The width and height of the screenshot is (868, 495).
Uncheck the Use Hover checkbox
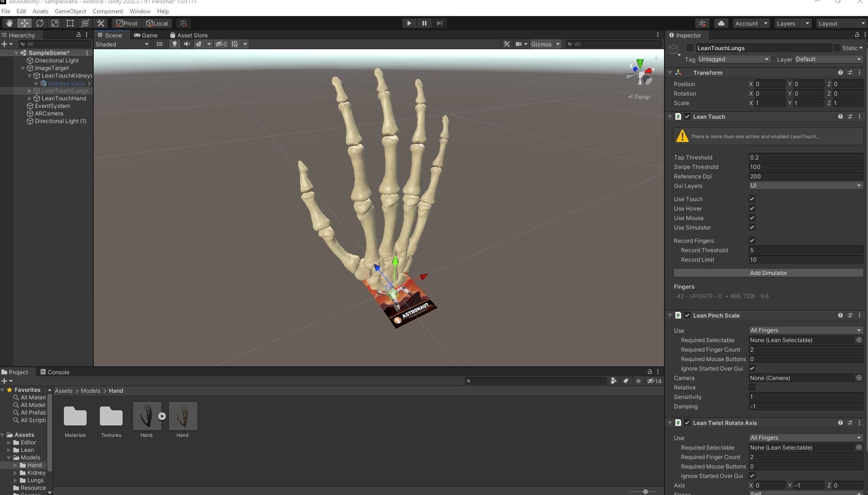(x=752, y=209)
